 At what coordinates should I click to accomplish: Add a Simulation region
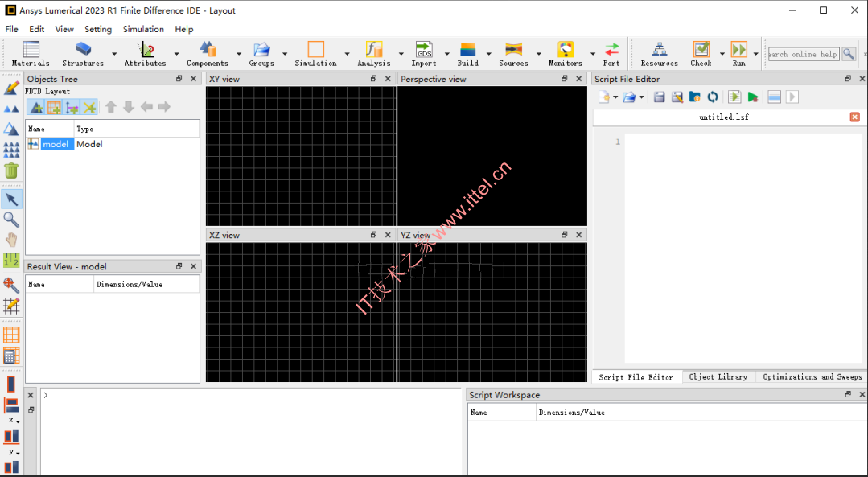click(x=315, y=54)
